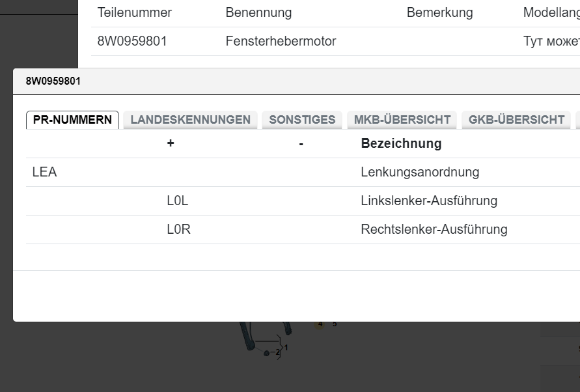Click part number 8W0959801 in the table row

pos(132,41)
